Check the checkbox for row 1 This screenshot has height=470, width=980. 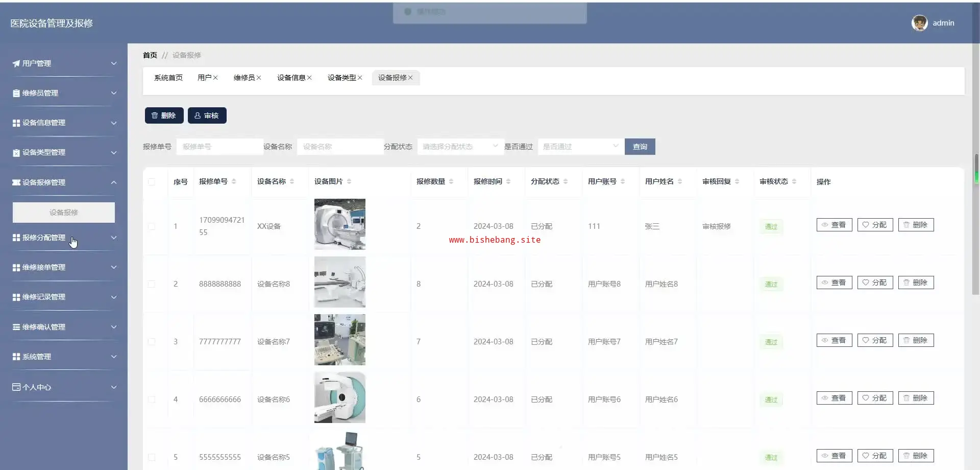tap(152, 226)
